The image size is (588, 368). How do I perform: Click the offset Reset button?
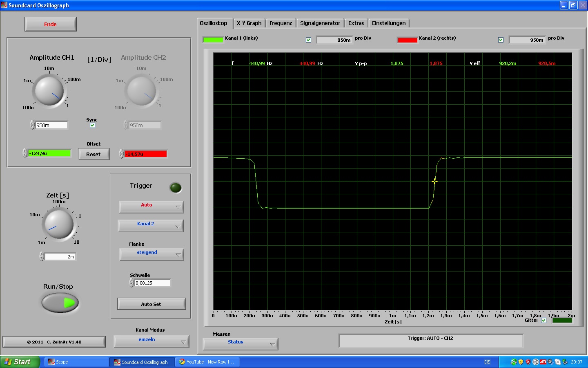click(94, 154)
